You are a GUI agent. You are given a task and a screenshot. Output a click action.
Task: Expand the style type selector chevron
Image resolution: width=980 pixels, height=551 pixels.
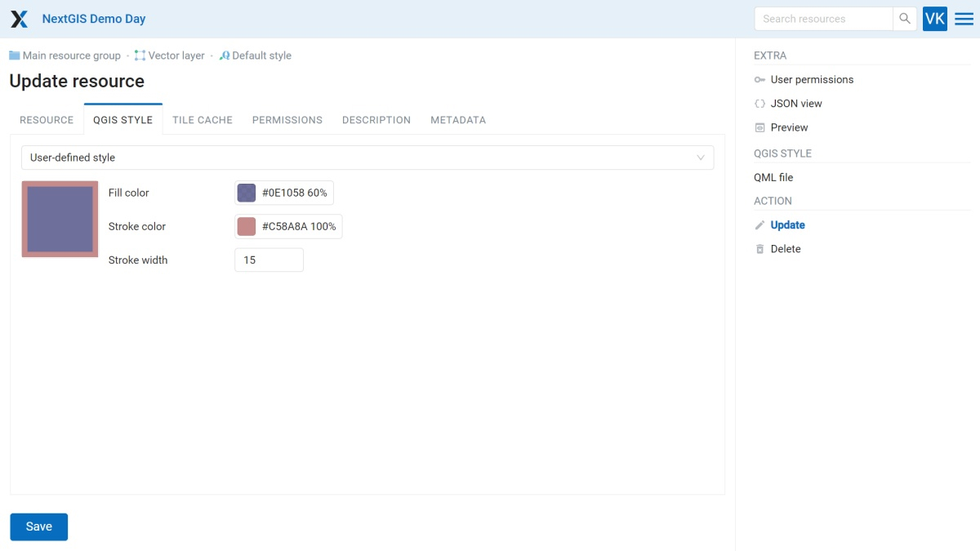[701, 157]
